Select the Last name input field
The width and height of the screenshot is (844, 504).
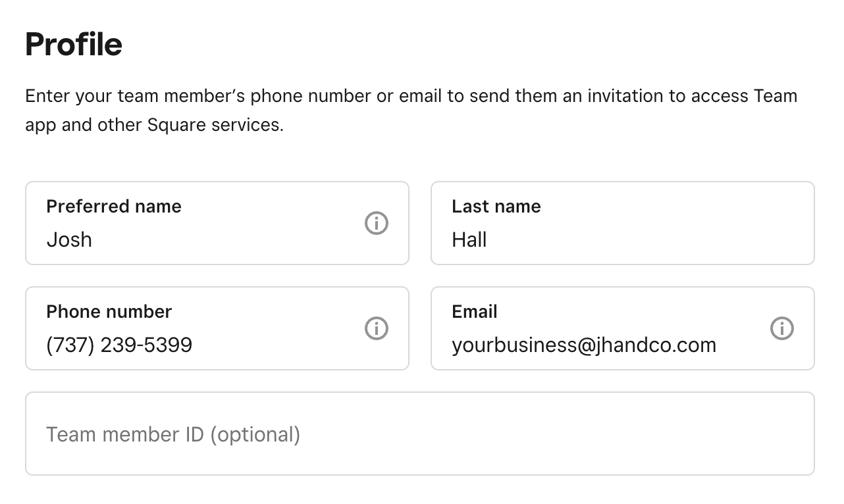pyautogui.click(x=622, y=239)
